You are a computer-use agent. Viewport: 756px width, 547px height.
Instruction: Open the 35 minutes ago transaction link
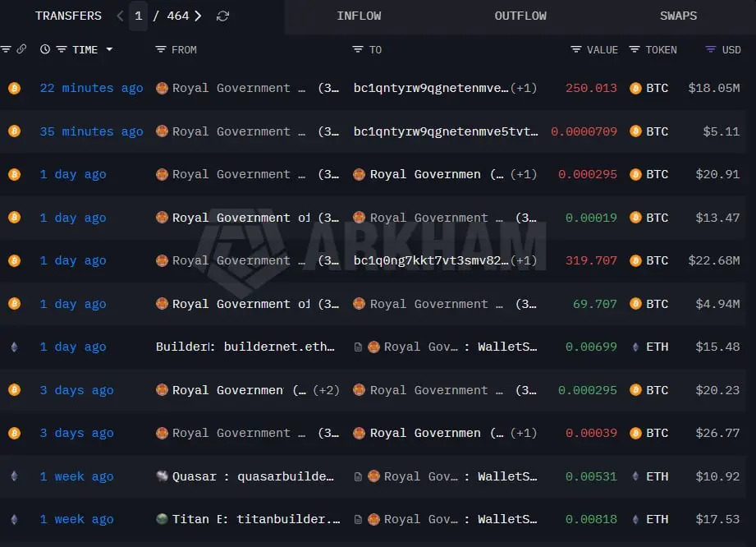pyautogui.click(x=91, y=131)
